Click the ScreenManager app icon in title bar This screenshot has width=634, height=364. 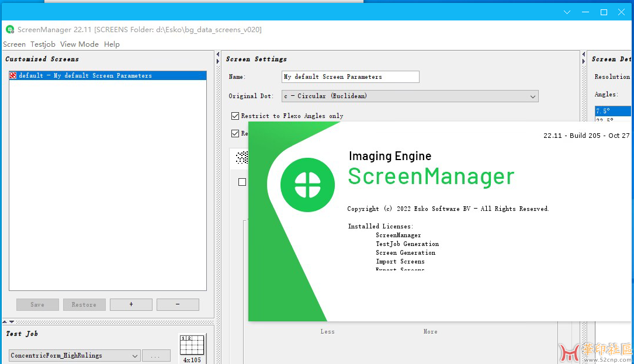[x=10, y=30]
